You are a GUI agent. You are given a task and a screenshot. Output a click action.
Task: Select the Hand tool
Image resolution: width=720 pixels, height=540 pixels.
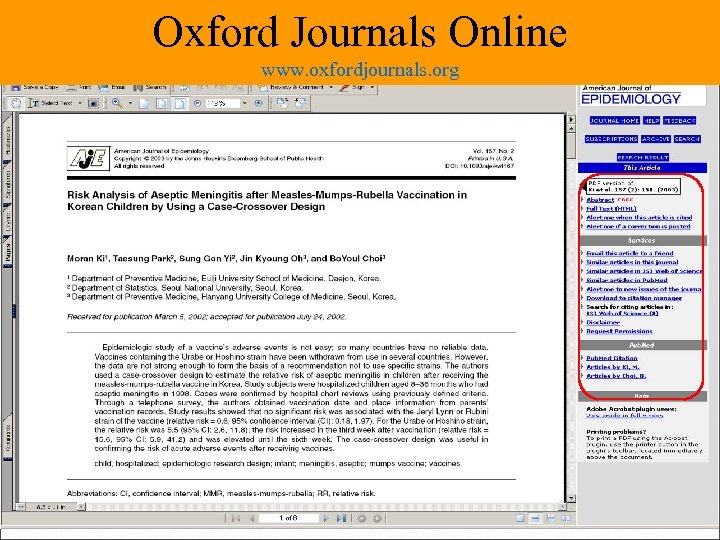pyautogui.click(x=16, y=103)
